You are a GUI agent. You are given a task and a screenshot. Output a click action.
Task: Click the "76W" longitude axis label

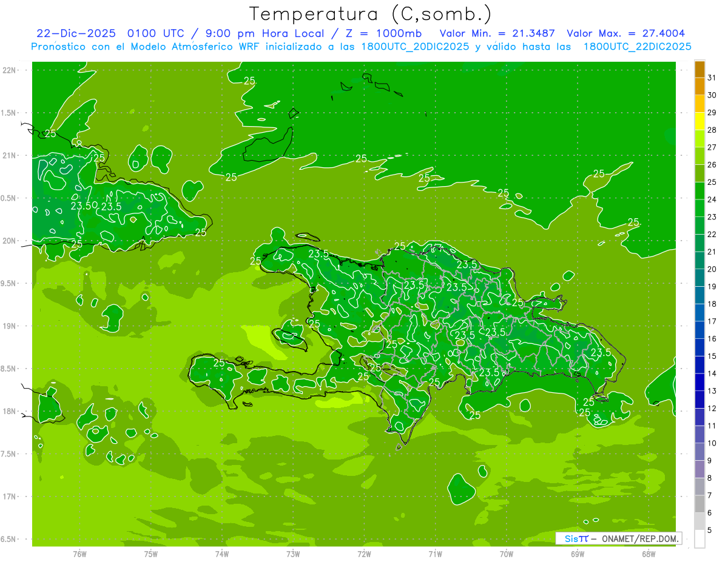79,554
